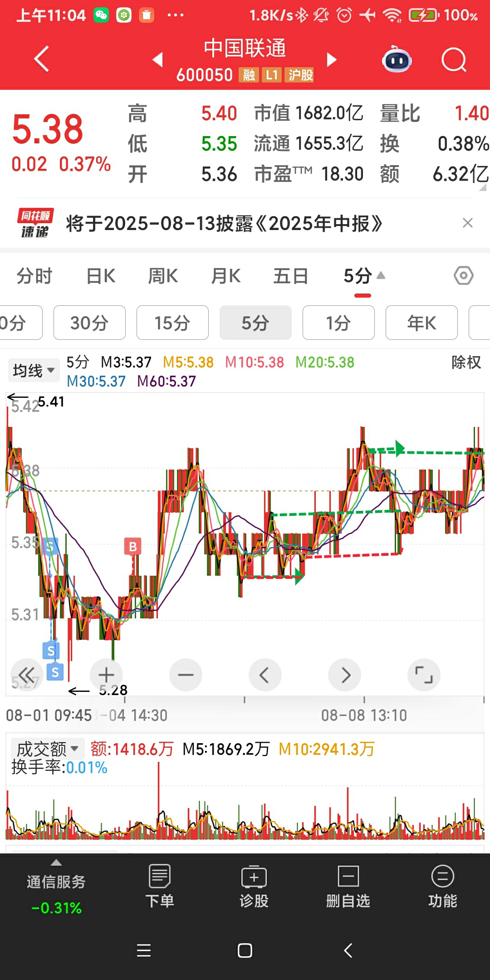Viewport: 490px width, 980px height.
Task: Tap the 中国联通 stock title
Action: coord(245,48)
